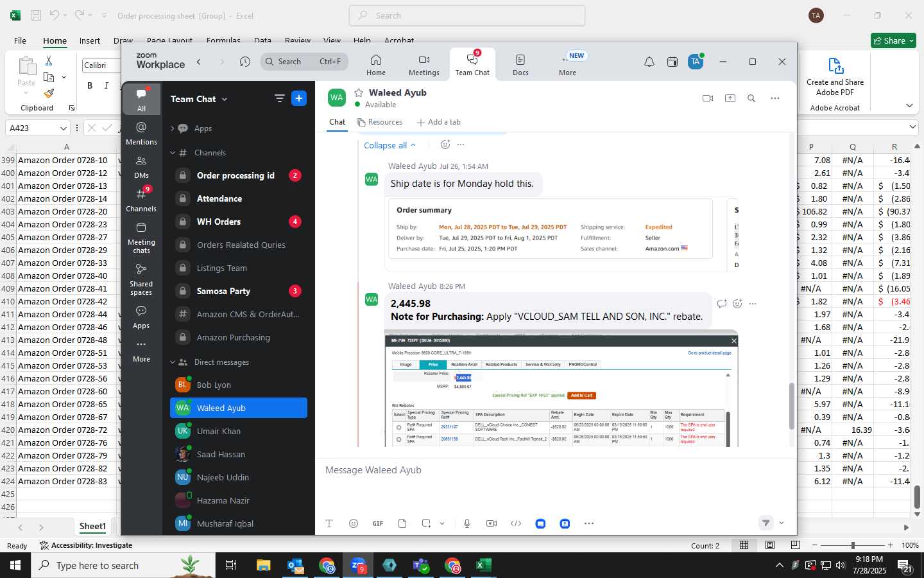Collapse Channels section in chat list

pos(173,153)
